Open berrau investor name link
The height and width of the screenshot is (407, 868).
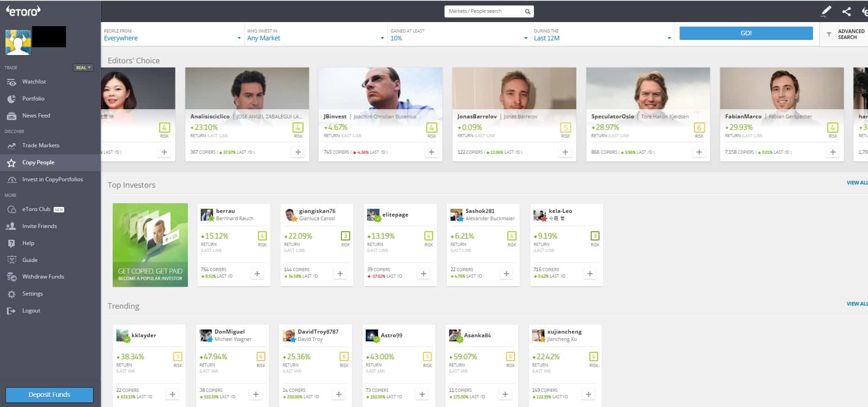[225, 211]
